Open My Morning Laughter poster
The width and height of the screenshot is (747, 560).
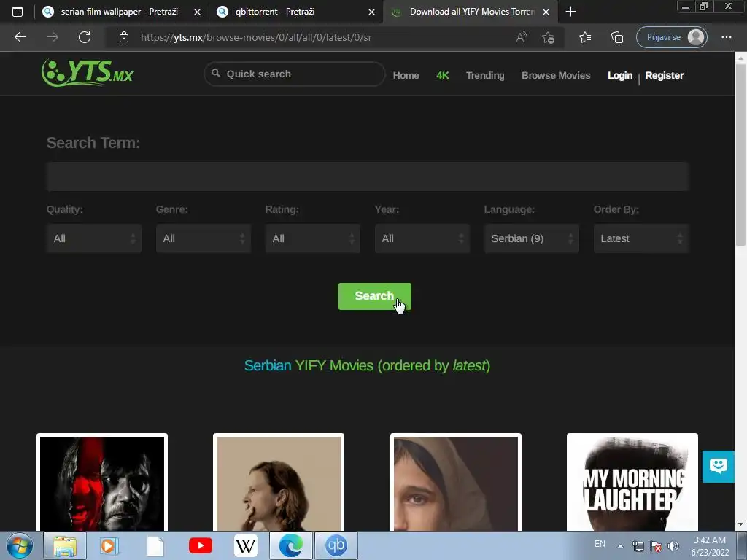pos(632,482)
